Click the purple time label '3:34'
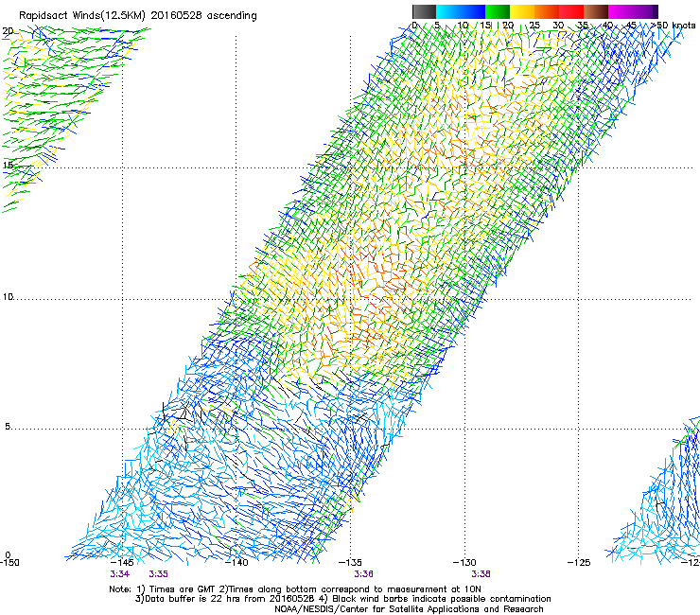This screenshot has height=615, width=700. 119,574
